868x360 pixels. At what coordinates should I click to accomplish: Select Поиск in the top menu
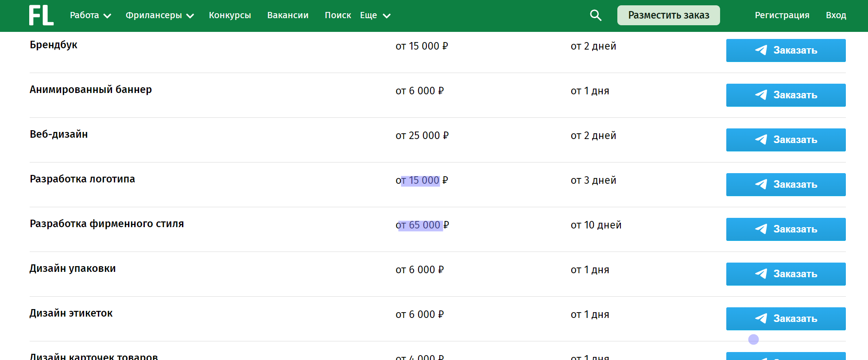pyautogui.click(x=337, y=15)
